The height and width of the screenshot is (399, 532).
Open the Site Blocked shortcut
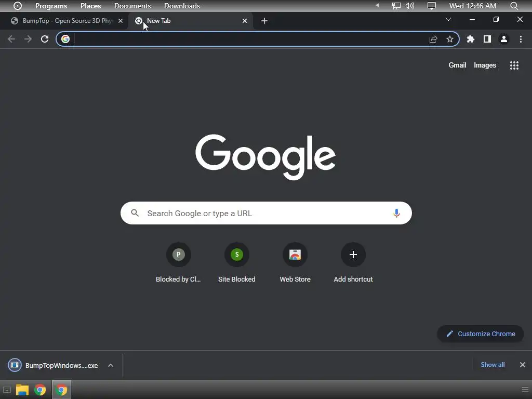point(237,262)
